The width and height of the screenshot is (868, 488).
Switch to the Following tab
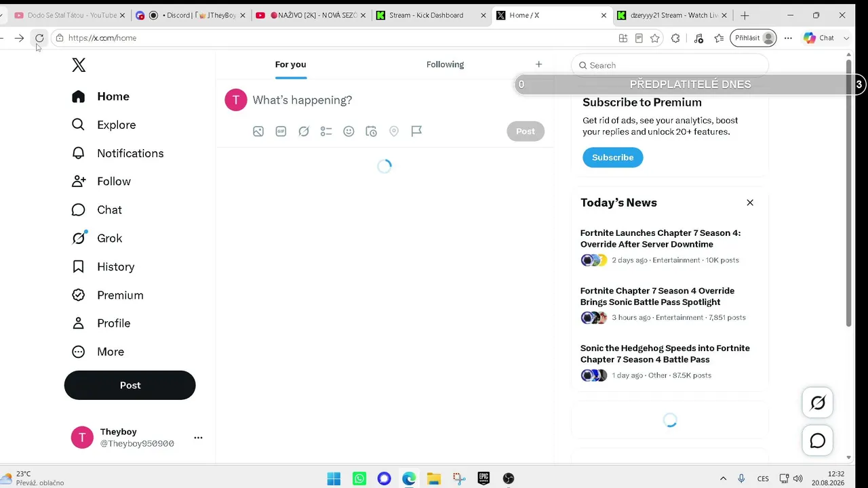pyautogui.click(x=445, y=64)
